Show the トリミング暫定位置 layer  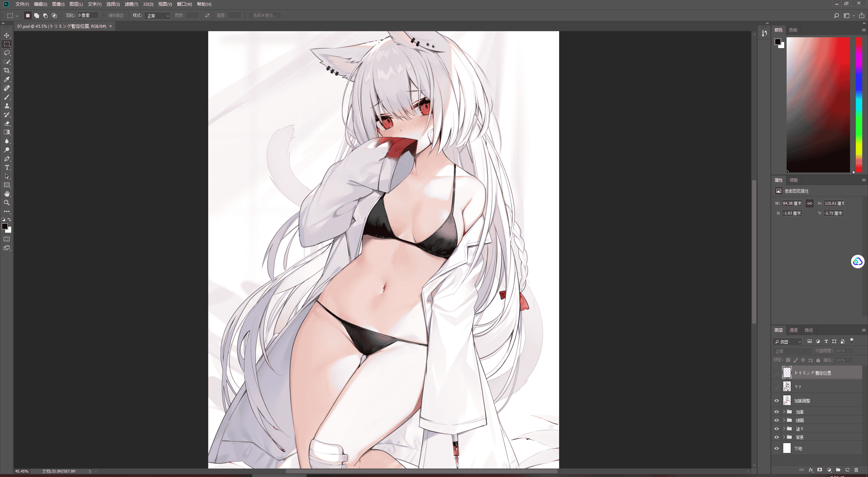tap(776, 373)
